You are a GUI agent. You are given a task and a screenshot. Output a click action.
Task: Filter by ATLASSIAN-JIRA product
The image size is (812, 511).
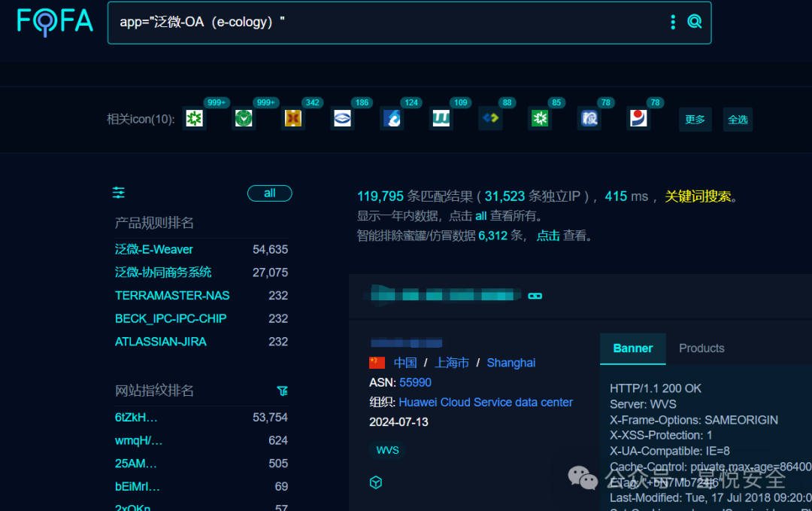(161, 342)
